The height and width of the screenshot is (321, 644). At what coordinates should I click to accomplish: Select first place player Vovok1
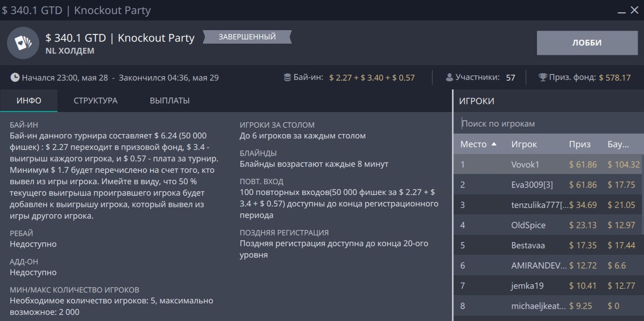(525, 165)
